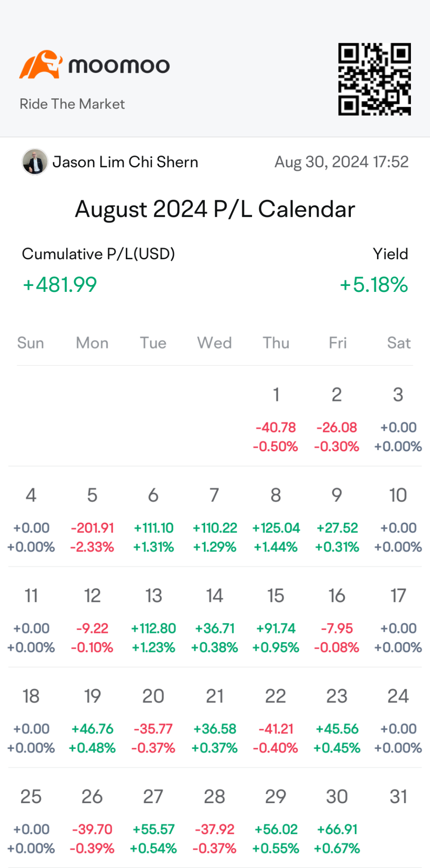Select August 27 showing +55.57

(x=153, y=821)
